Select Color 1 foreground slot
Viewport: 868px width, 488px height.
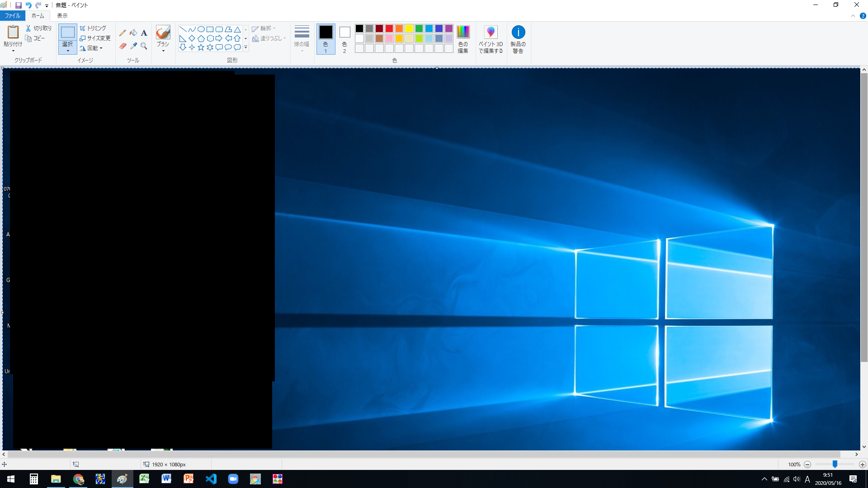point(325,39)
